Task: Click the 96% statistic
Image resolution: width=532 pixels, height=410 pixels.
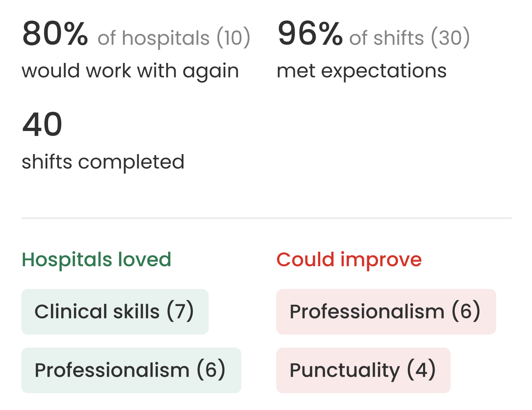Action: coord(310,34)
